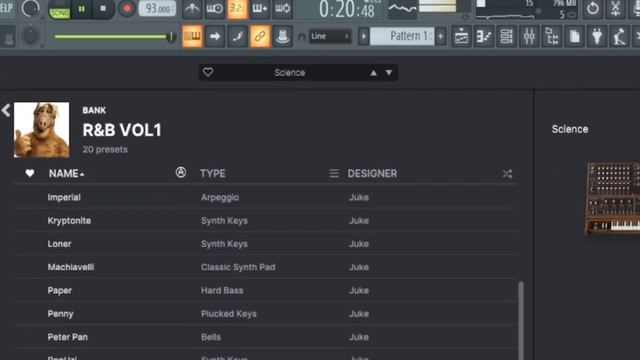Open the Line snap dropdown
The width and height of the screenshot is (640, 360).
click(x=330, y=36)
